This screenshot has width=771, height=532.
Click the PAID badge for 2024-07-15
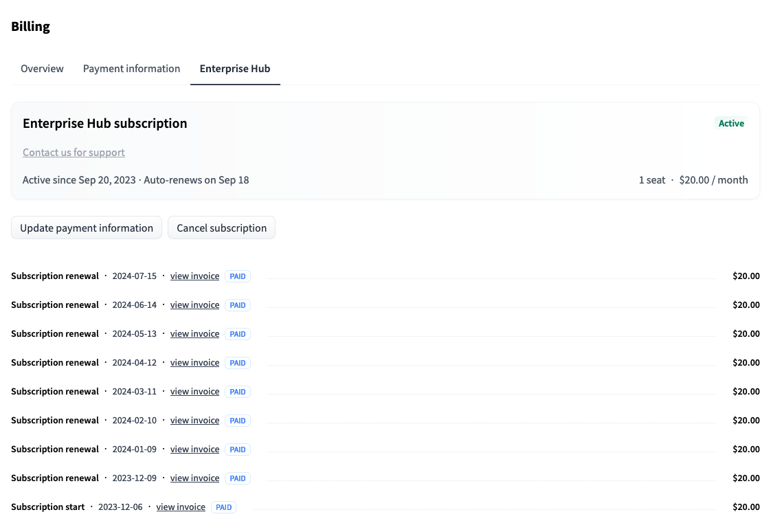pyautogui.click(x=238, y=276)
